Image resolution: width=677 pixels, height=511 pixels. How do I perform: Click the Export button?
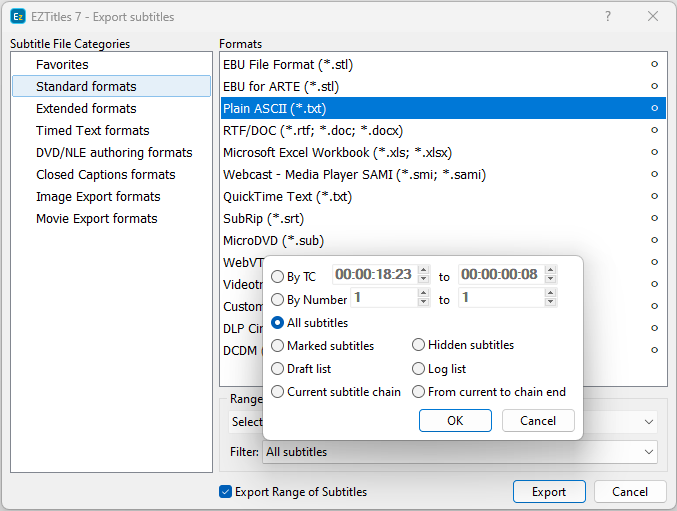pos(549,492)
